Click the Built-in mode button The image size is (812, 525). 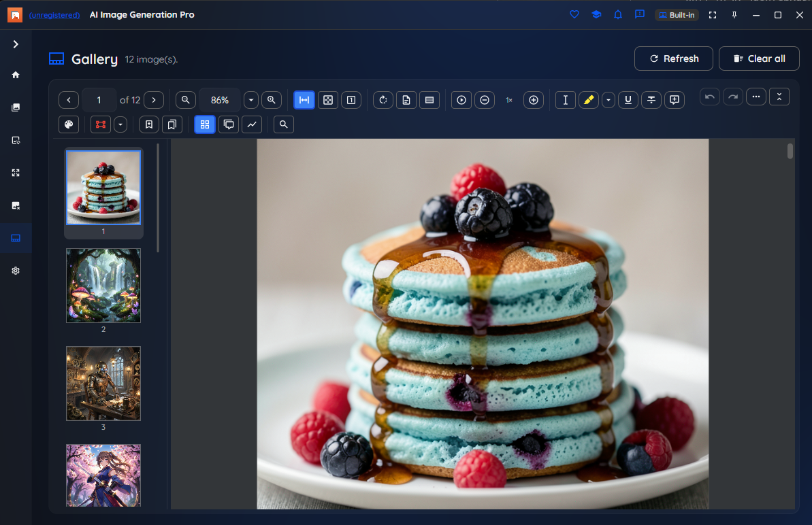(677, 15)
